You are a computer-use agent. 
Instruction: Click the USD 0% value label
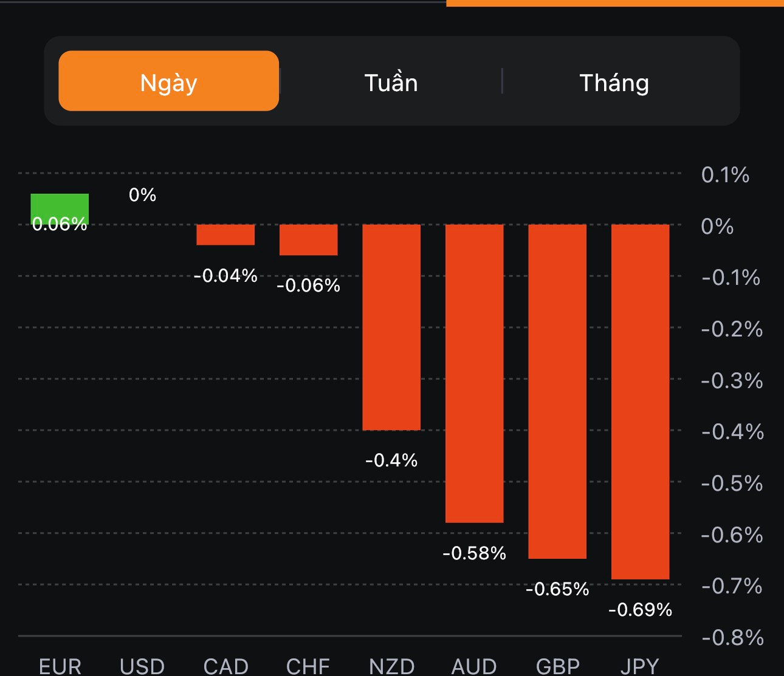point(142,194)
